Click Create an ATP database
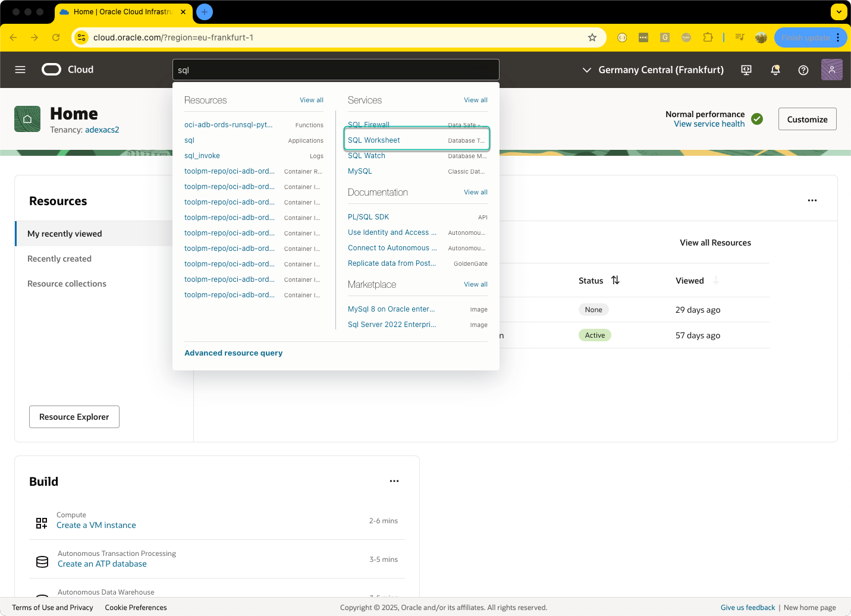The height and width of the screenshot is (616, 851). 102,564
